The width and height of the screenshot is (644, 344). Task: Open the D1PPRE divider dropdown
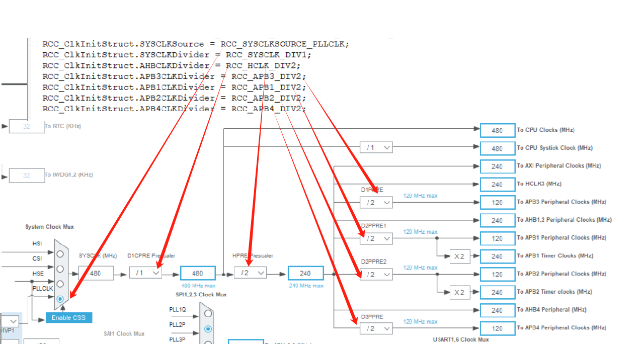(x=376, y=202)
